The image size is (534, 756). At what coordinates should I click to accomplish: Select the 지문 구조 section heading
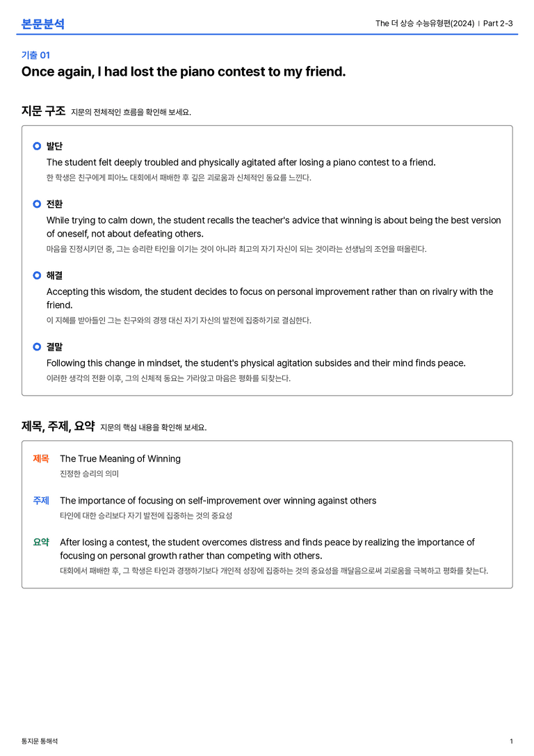43,111
